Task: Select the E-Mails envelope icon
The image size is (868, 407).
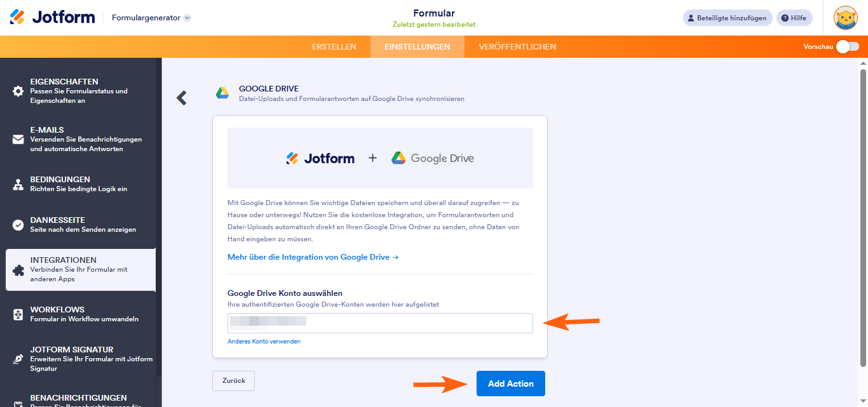Action: 18,140
